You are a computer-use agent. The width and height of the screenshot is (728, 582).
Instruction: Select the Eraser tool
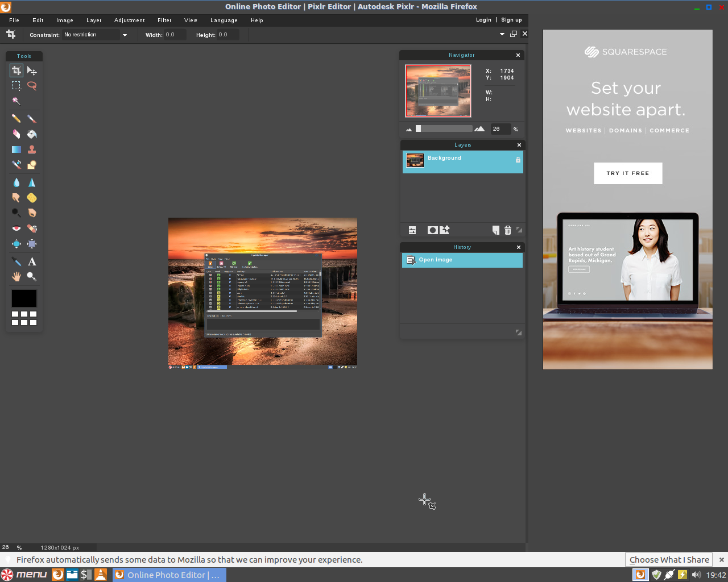16,134
